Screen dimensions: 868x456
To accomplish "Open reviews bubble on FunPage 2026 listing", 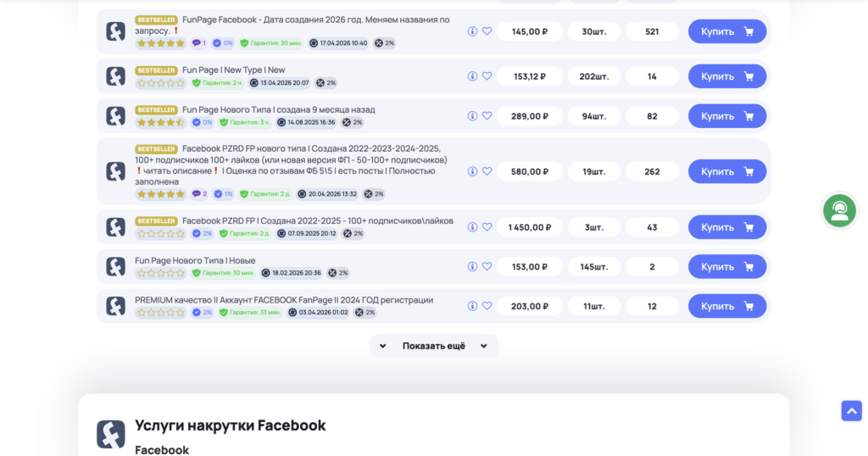I will pyautogui.click(x=198, y=43).
